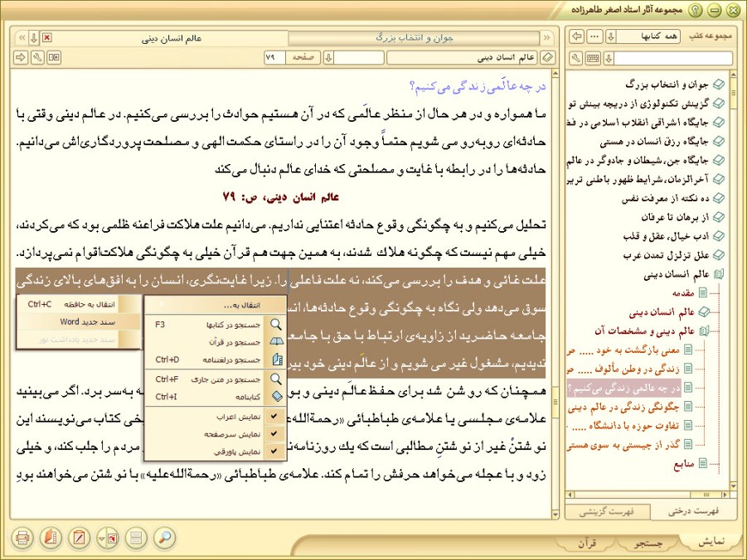Select چگونگی زندگی در عالم دینی entry
Image resolution: width=747 pixels, height=560 pixels.
tap(623, 407)
